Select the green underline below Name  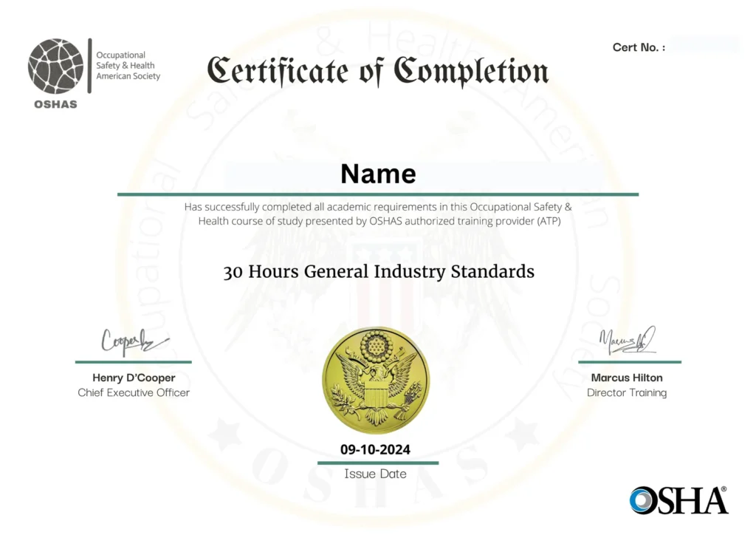point(377,194)
